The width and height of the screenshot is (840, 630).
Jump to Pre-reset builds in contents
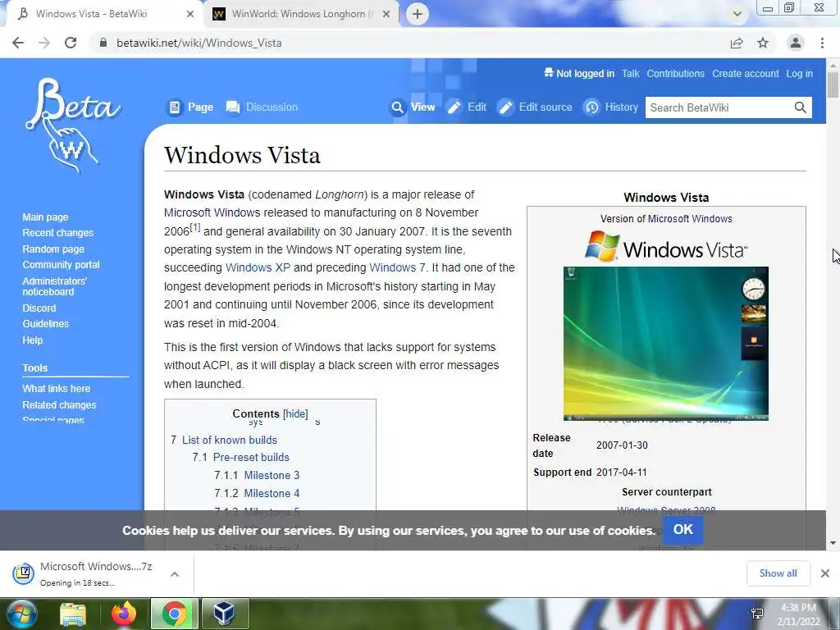251,457
